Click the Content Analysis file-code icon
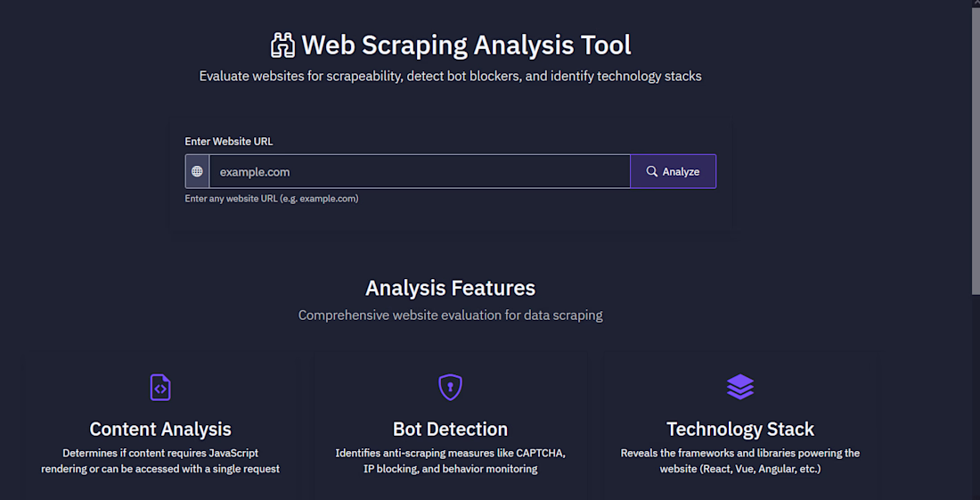This screenshot has width=980, height=500. click(x=160, y=387)
